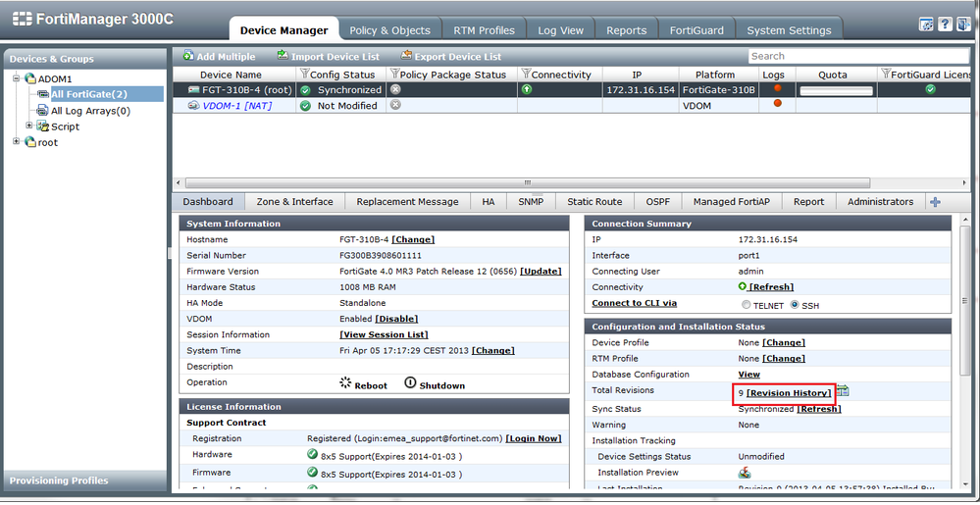Switch to the Policy & Objects tab
This screenshot has width=980, height=505.
tap(390, 30)
